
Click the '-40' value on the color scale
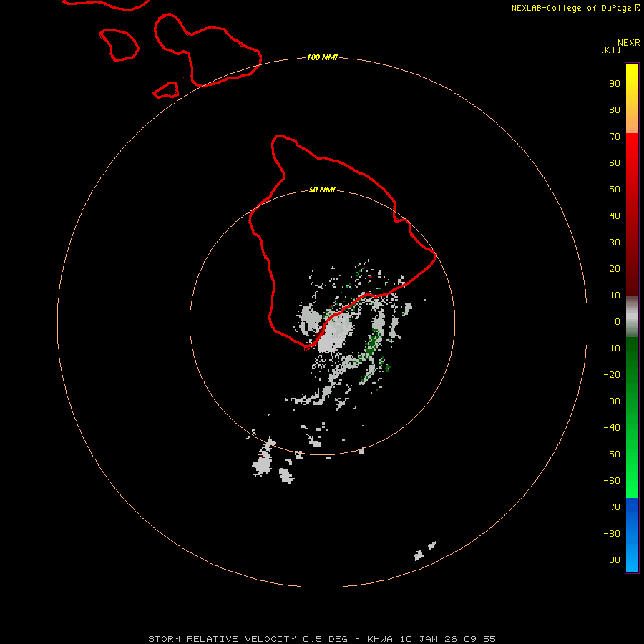click(612, 428)
